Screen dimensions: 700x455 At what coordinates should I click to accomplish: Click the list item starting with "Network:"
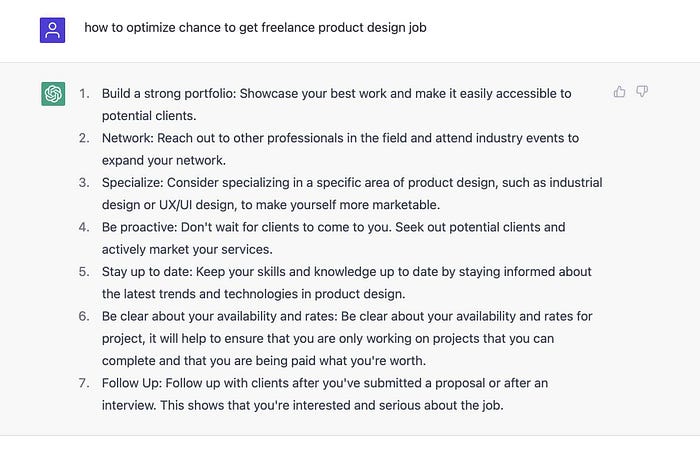coord(340,149)
